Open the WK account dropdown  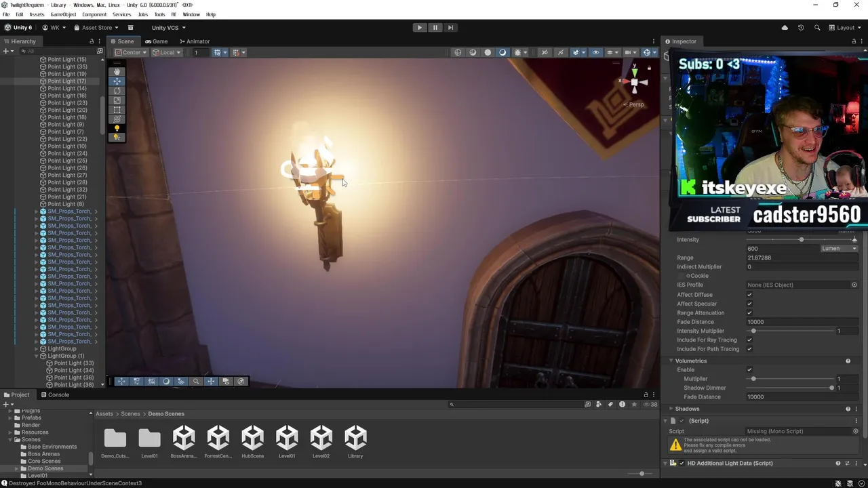[54, 28]
